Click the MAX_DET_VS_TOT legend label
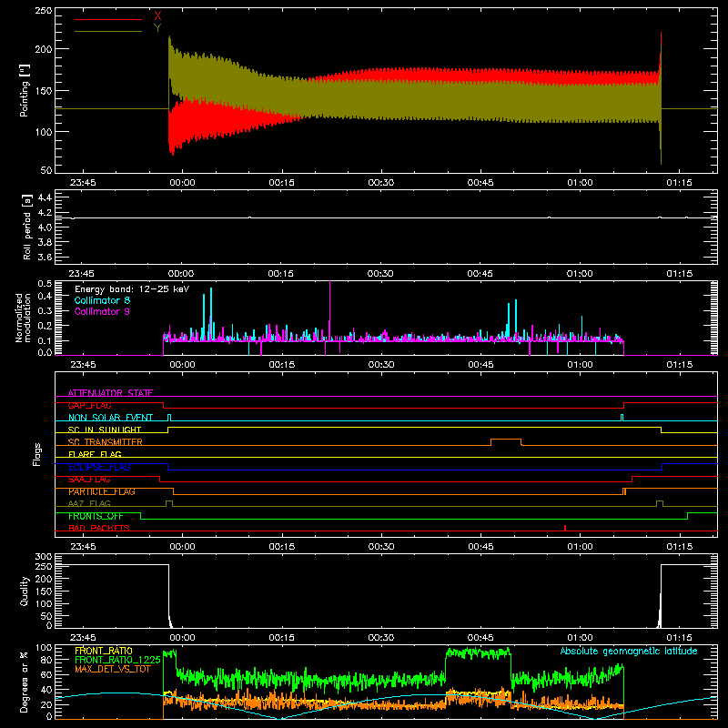The height and width of the screenshot is (728, 728). 112,669
